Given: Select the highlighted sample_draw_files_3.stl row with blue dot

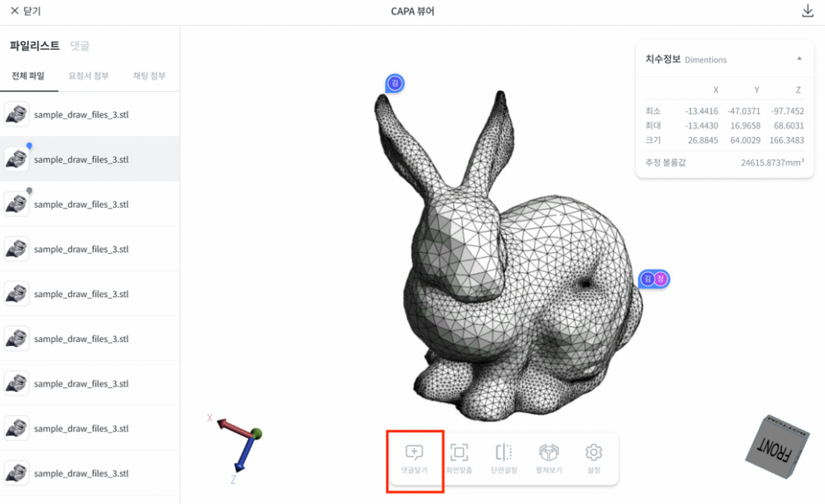Looking at the screenshot, I should pos(90,159).
